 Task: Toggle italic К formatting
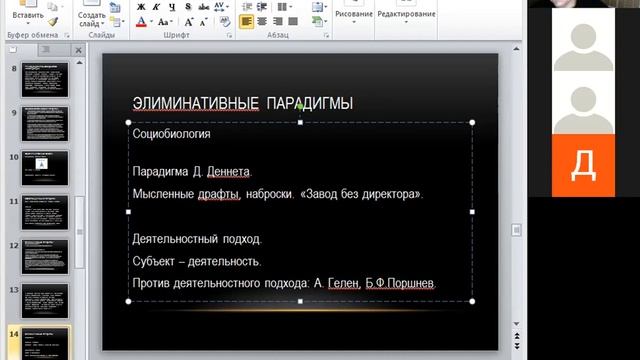tap(156, 7)
